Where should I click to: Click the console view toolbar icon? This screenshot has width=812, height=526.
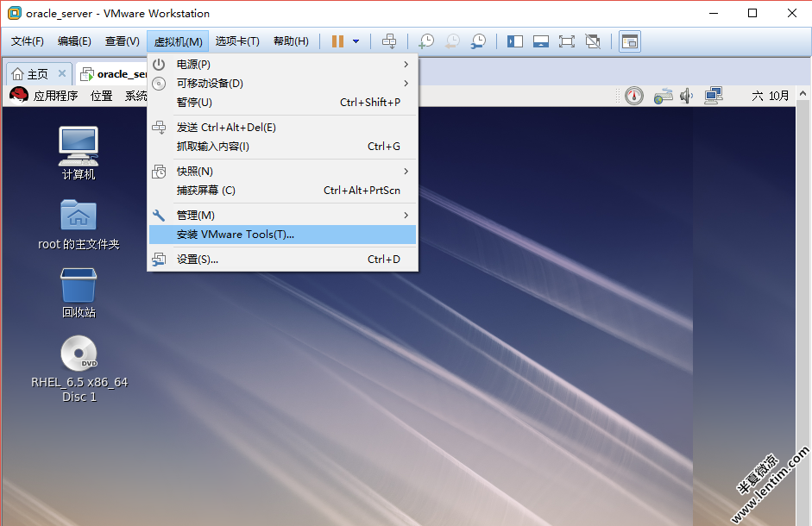pos(630,41)
